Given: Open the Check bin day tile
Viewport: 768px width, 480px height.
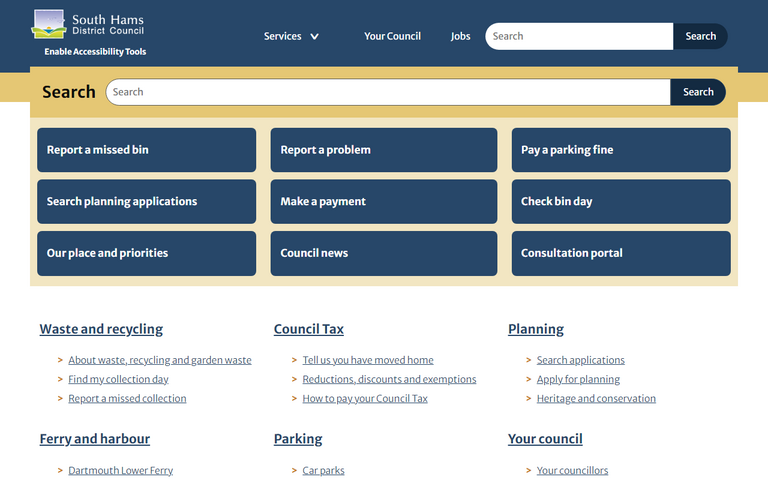Looking at the screenshot, I should click(x=620, y=201).
